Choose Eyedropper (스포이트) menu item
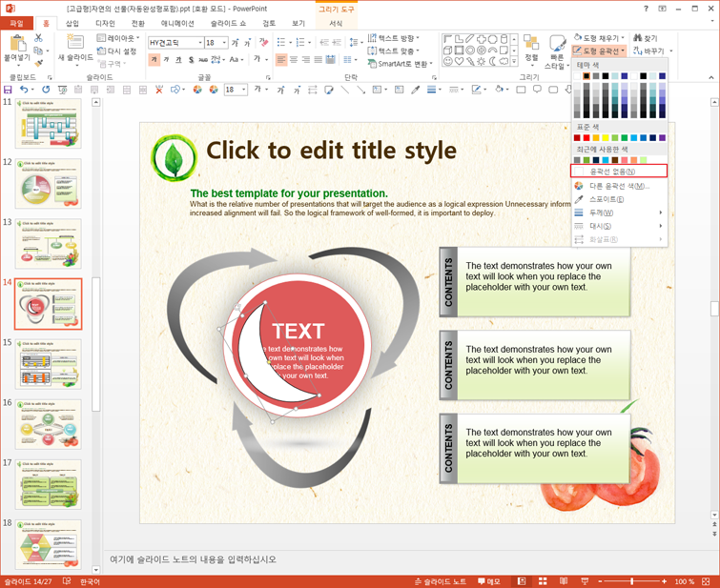 619,199
